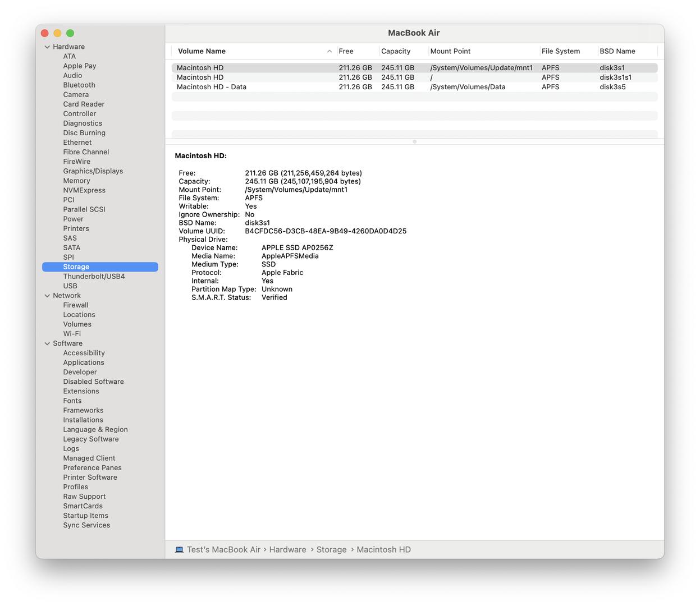This screenshot has height=606, width=700.
Task: Click Storage in the path bar
Action: [x=331, y=550]
